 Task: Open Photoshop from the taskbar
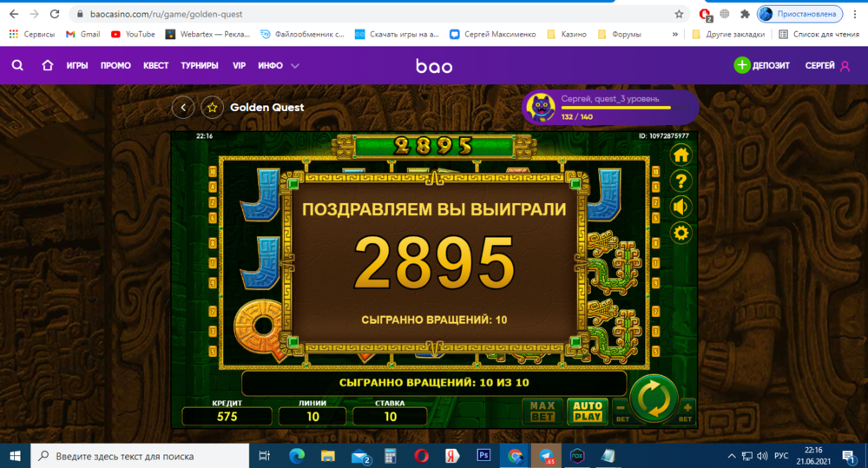tap(483, 456)
